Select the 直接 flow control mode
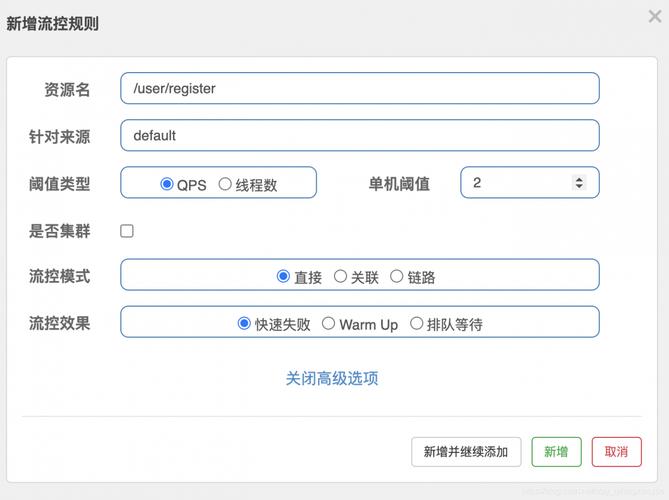This screenshot has height=500, width=669. click(283, 276)
